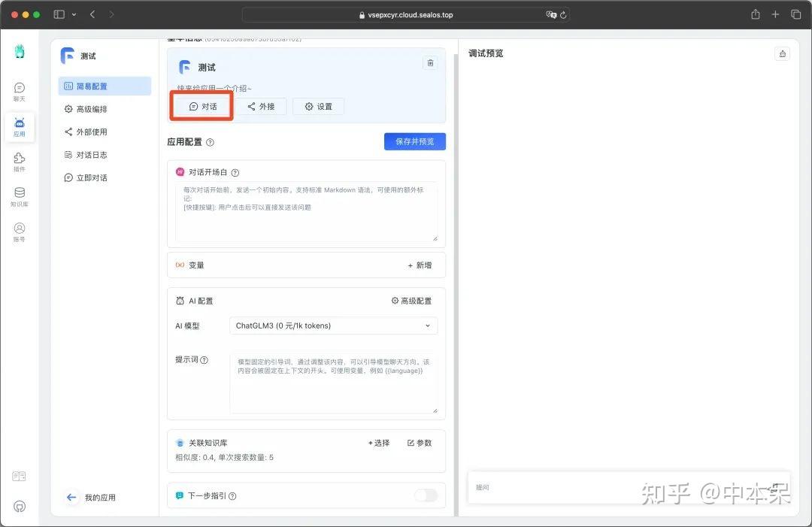Open the 插件 (Plugins) sidebar icon
Viewport: 812px width, 527px height.
(19, 160)
